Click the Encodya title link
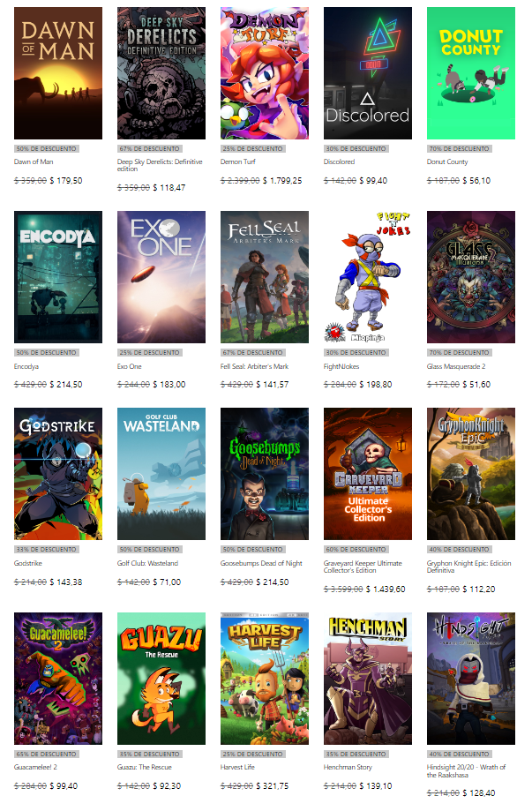The image size is (532, 811). tap(26, 366)
